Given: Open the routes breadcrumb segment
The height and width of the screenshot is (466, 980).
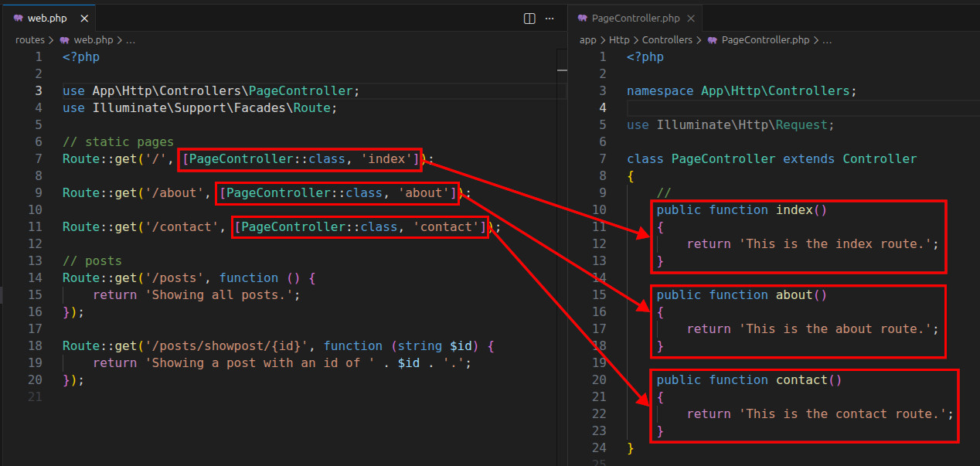Looking at the screenshot, I should [30, 40].
